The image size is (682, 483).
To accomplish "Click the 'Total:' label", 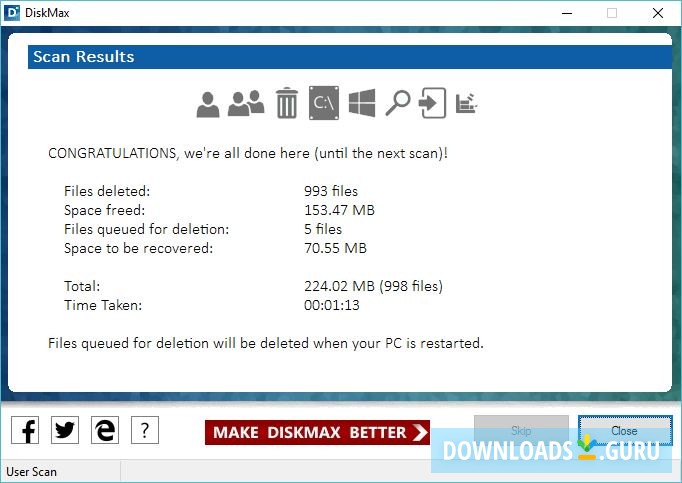I will [82, 286].
